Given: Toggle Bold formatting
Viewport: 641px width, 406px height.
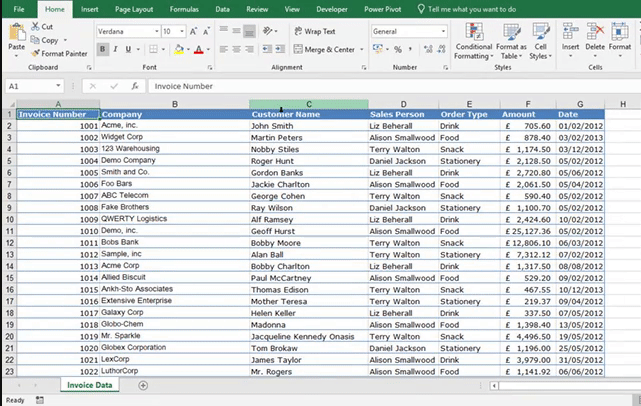Looking at the screenshot, I should pyautogui.click(x=103, y=49).
